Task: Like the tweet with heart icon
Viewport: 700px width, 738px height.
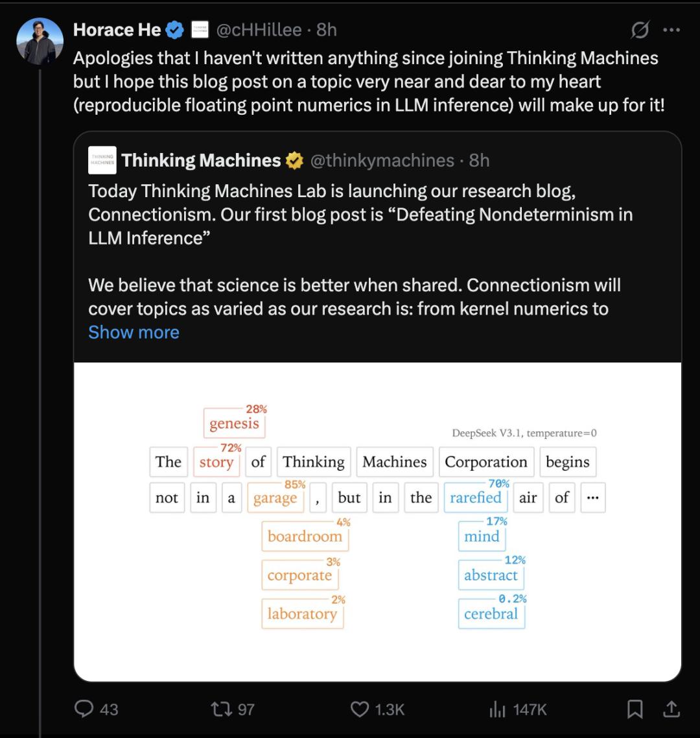Action: [378, 709]
